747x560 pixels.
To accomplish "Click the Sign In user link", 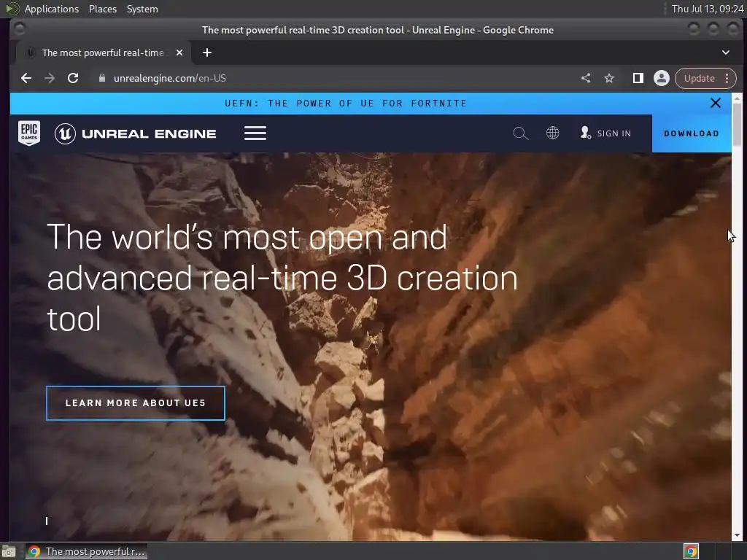I will (x=605, y=133).
